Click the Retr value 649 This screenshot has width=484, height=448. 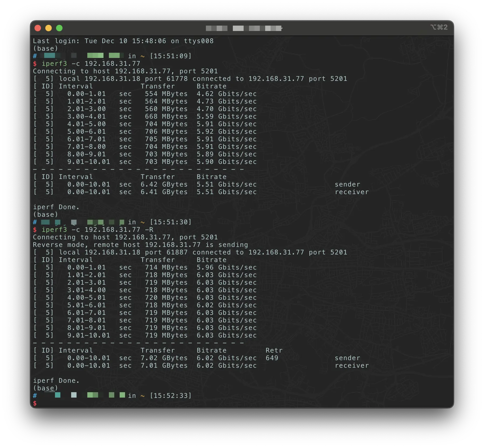click(272, 358)
